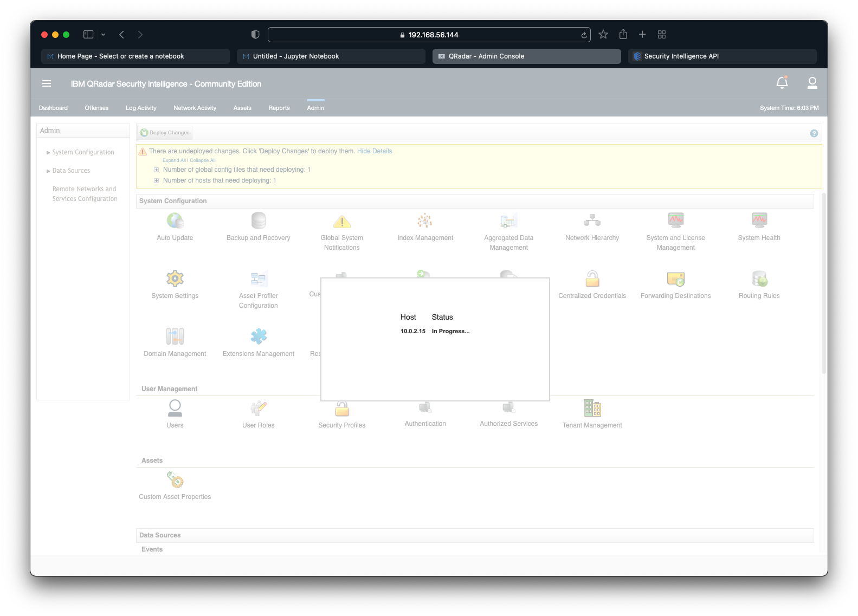
Task: Expand System Configuration in Admin sidebar
Action: pos(48,153)
